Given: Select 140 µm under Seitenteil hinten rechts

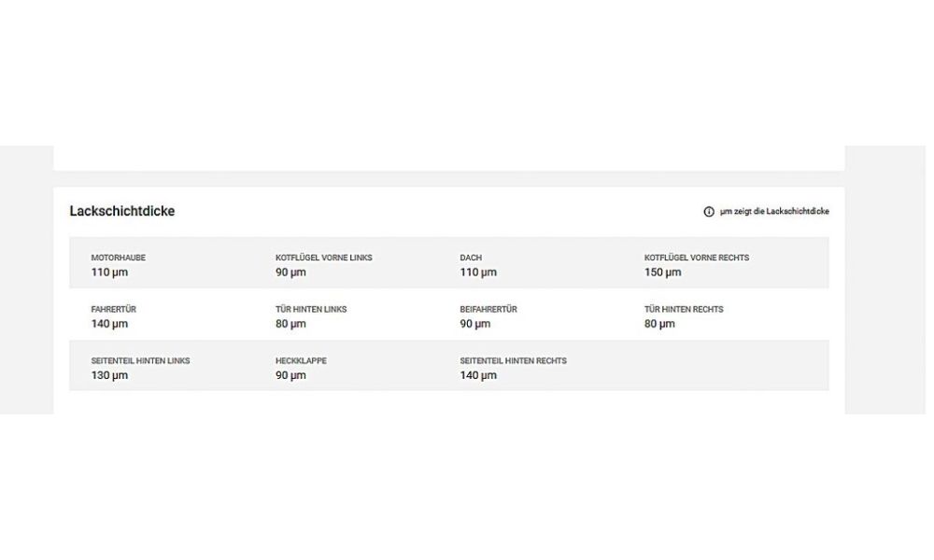Looking at the screenshot, I should (x=478, y=375).
